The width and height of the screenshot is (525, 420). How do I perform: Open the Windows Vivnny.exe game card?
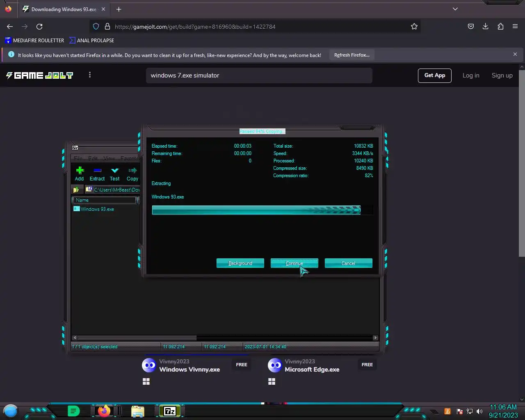[x=189, y=370]
